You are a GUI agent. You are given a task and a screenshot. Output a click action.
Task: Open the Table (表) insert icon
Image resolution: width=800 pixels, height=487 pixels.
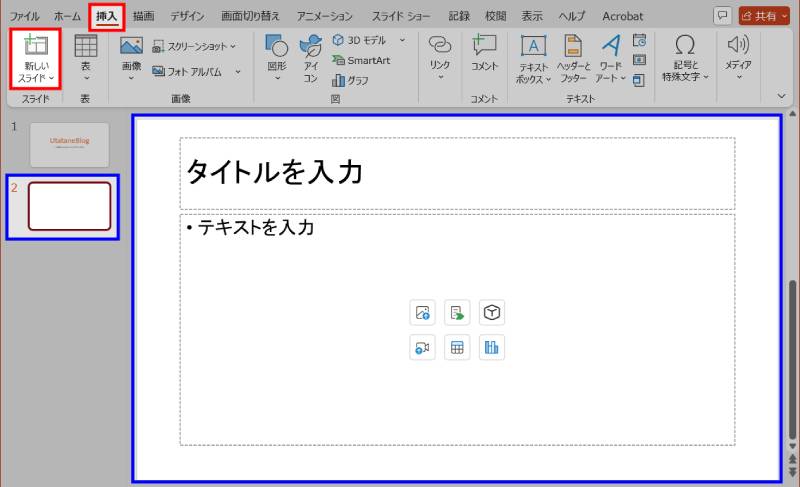(x=86, y=46)
